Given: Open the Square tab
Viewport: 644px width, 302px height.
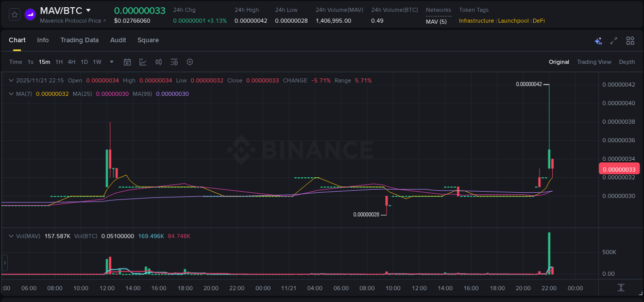Looking at the screenshot, I should 148,40.
